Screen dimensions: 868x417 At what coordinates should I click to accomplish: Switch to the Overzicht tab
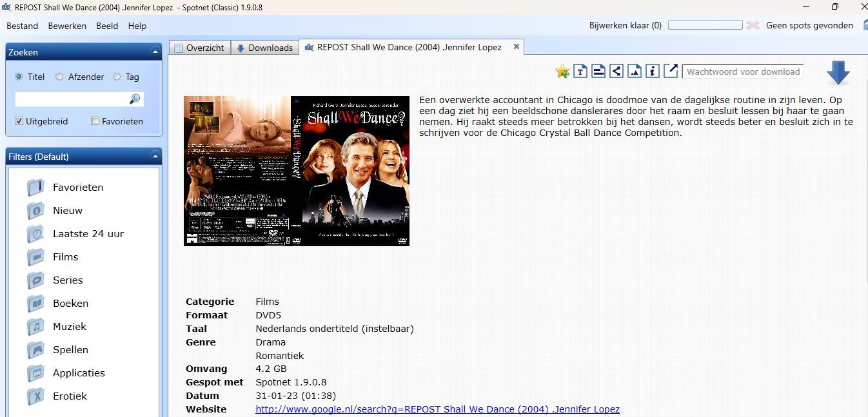point(200,48)
